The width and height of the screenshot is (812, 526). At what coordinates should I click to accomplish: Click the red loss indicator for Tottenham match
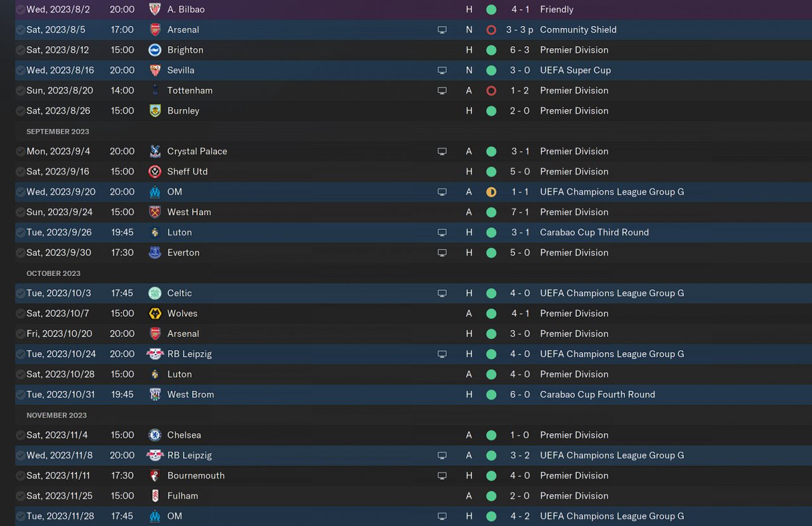tap(491, 91)
